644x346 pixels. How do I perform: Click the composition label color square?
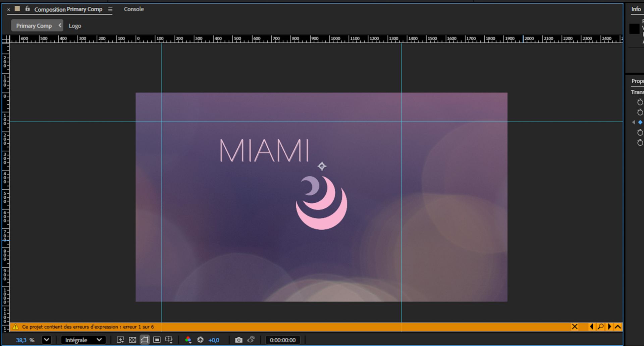pyautogui.click(x=17, y=9)
